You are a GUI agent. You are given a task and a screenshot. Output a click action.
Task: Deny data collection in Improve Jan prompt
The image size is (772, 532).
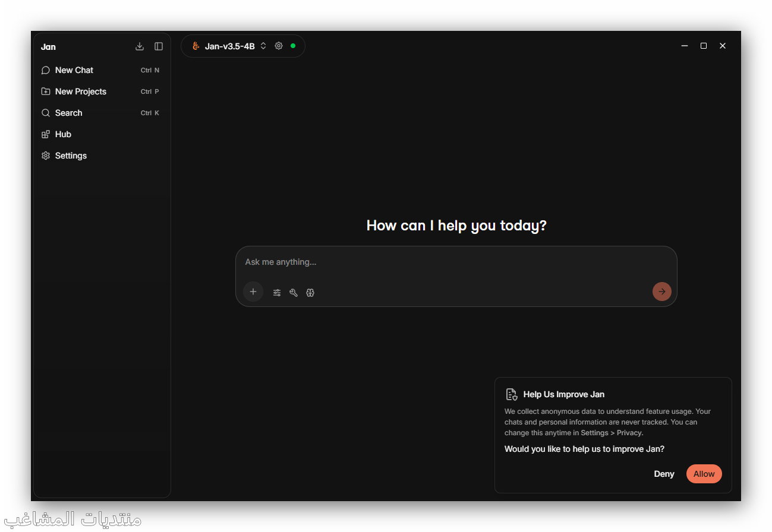pyautogui.click(x=664, y=474)
